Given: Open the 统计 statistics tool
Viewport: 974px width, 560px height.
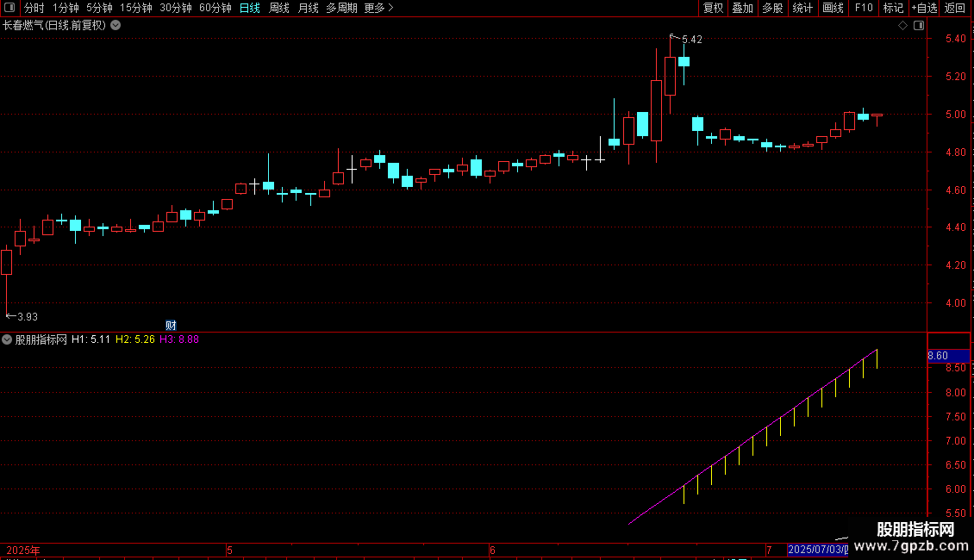Looking at the screenshot, I should pos(802,8).
